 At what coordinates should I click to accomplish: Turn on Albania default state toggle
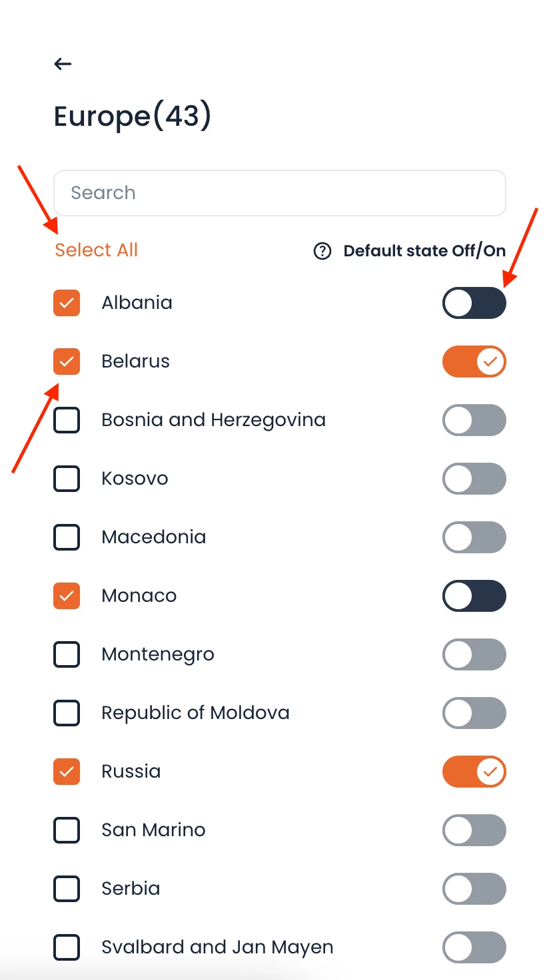(x=474, y=303)
